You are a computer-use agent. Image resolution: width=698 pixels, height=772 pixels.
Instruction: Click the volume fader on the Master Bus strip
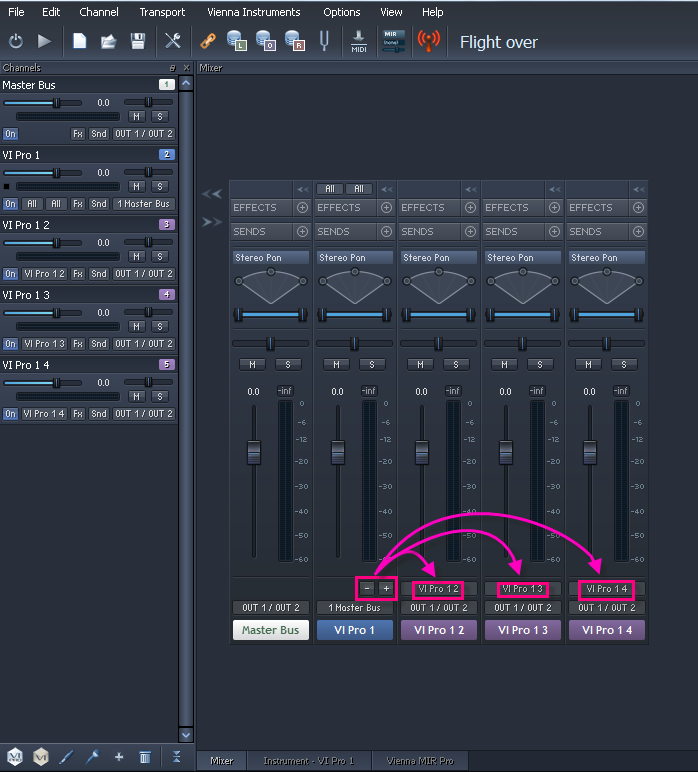click(x=254, y=452)
